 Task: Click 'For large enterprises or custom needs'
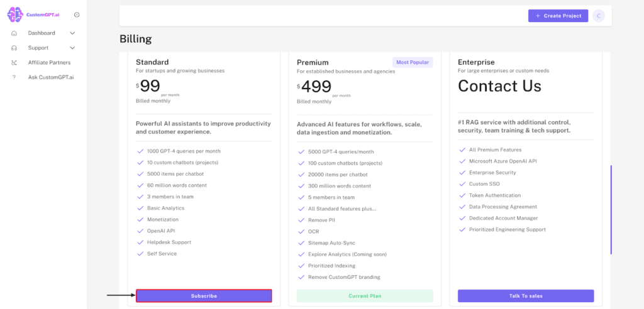tap(504, 70)
